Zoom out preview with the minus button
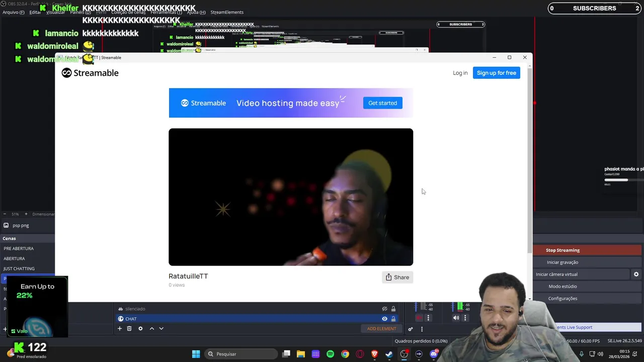 [5, 214]
